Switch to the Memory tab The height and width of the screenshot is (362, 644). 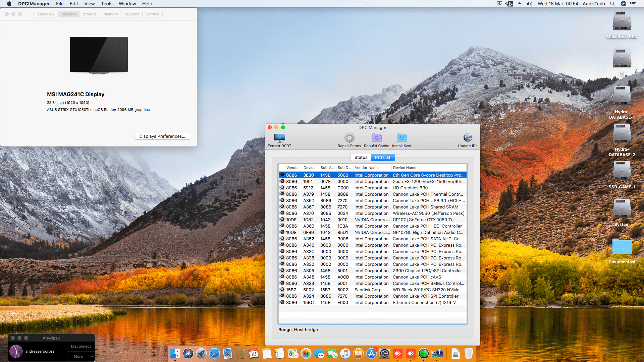(111, 14)
